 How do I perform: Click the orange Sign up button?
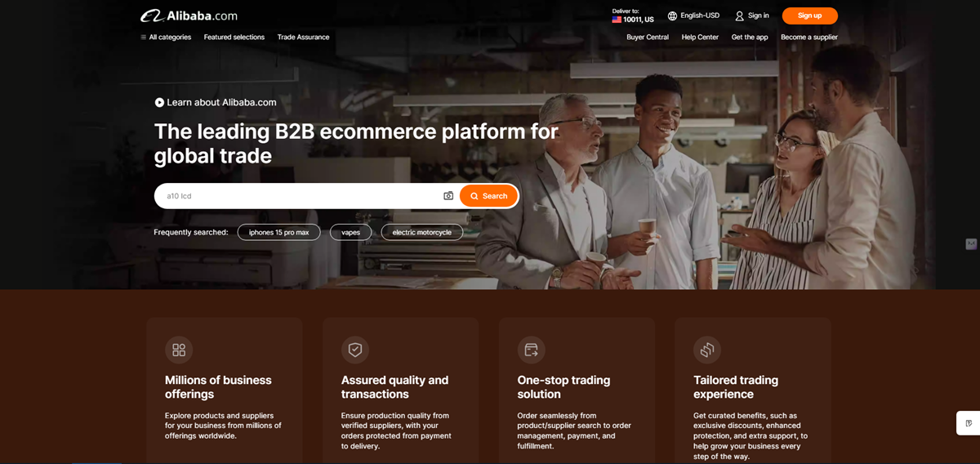tap(809, 16)
